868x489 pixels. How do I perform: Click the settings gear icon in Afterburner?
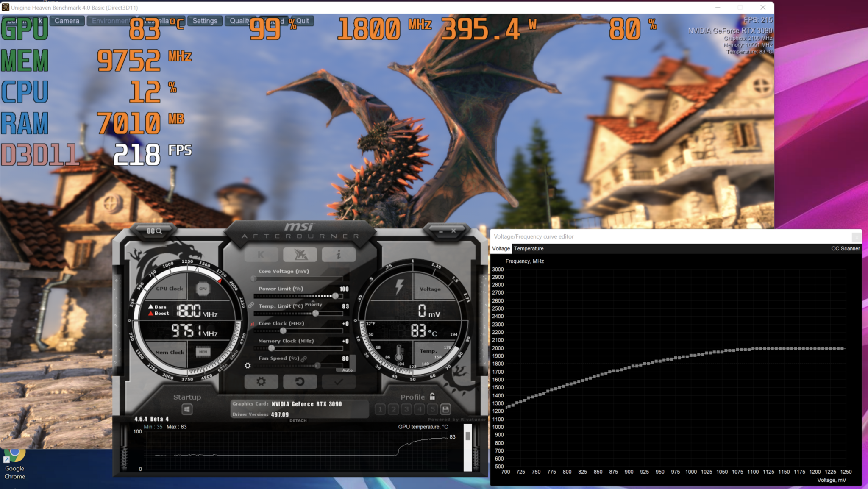261,382
